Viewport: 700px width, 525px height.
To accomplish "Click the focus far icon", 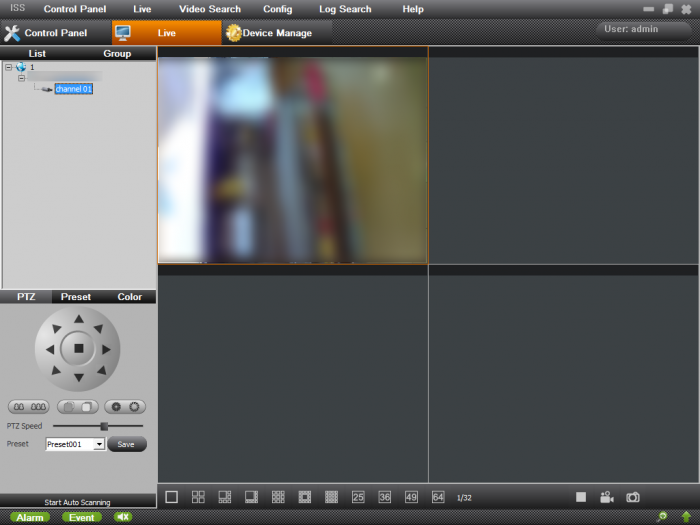I will coord(87,407).
